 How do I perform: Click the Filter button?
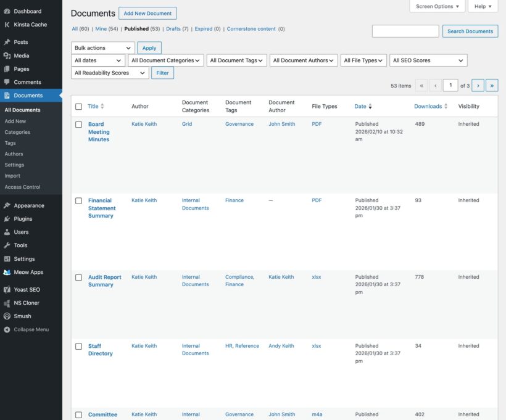tap(162, 73)
